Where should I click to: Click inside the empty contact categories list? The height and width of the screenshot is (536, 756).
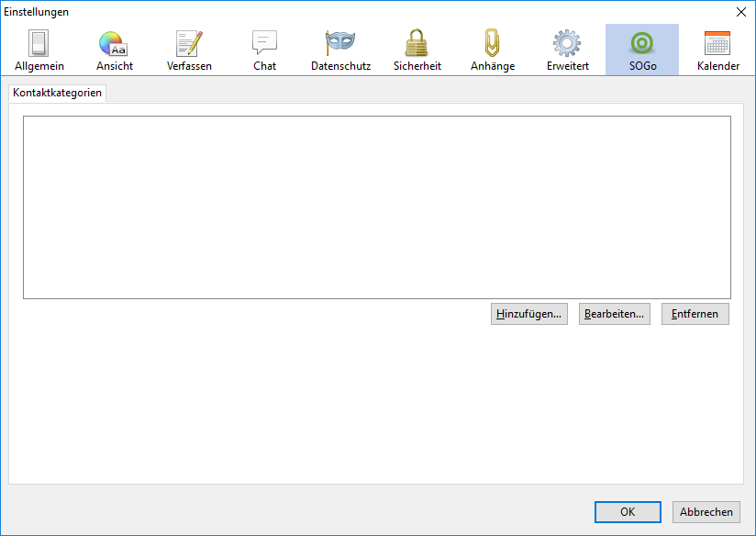point(376,207)
